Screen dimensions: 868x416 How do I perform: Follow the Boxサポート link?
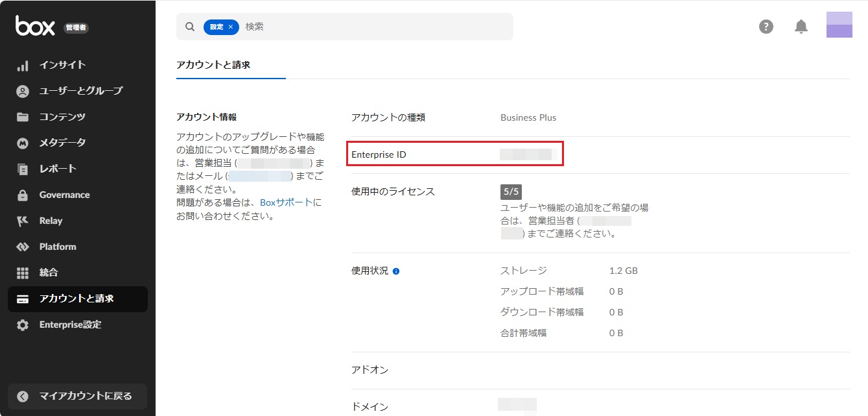[286, 202]
